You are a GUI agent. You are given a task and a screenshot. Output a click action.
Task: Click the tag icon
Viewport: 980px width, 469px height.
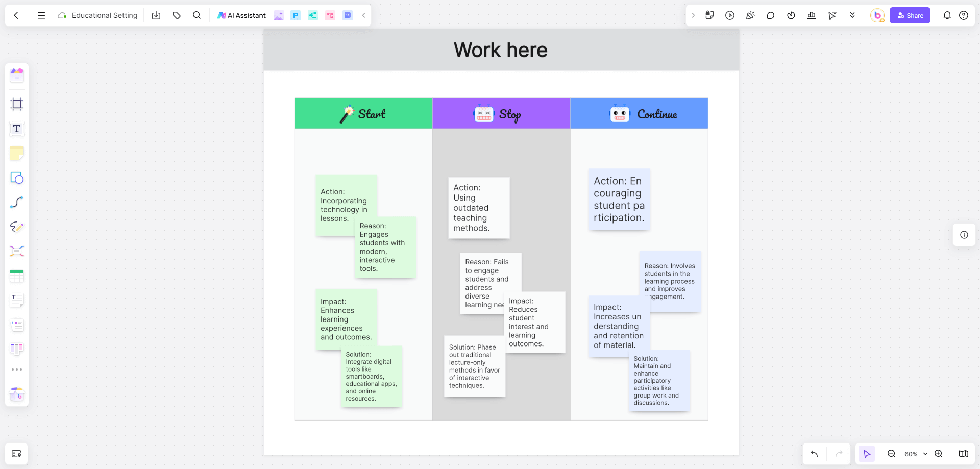tap(177, 15)
